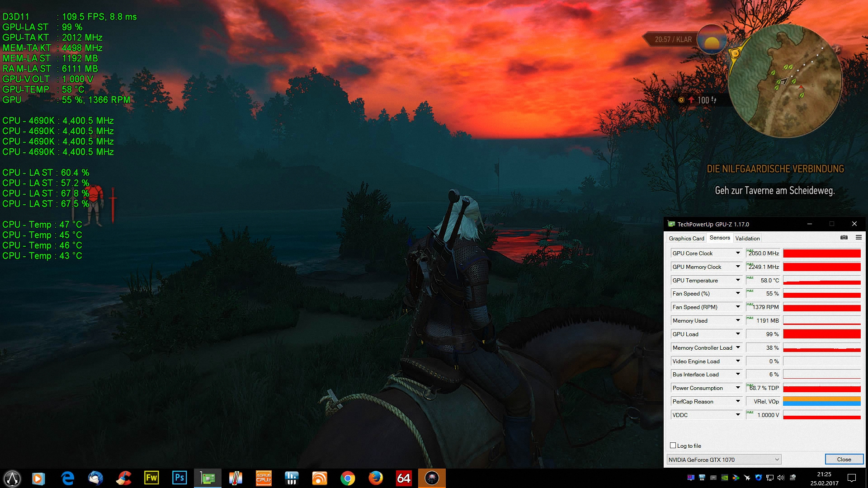Click the GPU-Z title bar app icon
The height and width of the screenshot is (488, 868).
pyautogui.click(x=671, y=224)
